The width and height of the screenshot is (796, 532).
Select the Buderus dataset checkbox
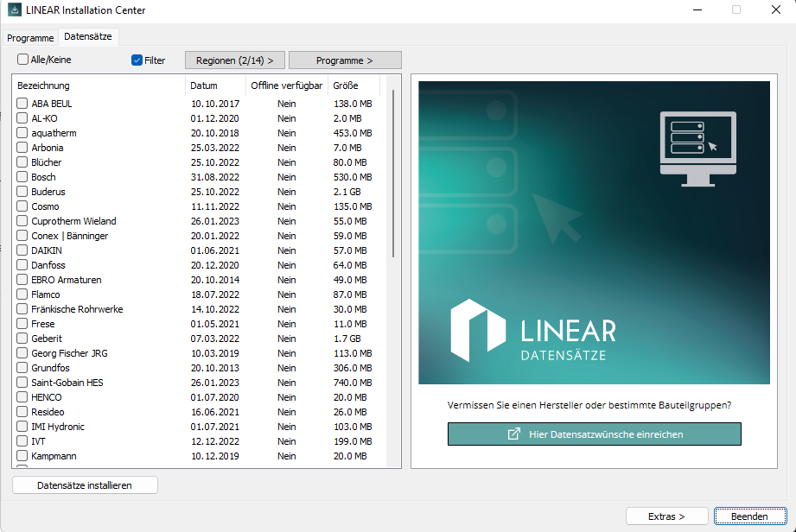point(22,192)
